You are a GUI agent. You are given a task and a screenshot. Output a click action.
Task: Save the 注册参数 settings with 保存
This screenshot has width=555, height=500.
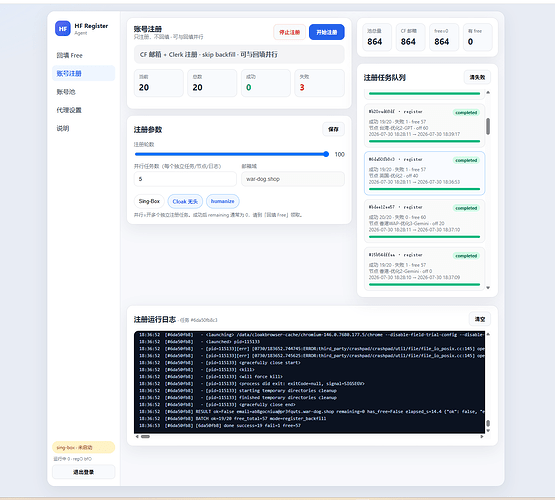tap(333, 129)
